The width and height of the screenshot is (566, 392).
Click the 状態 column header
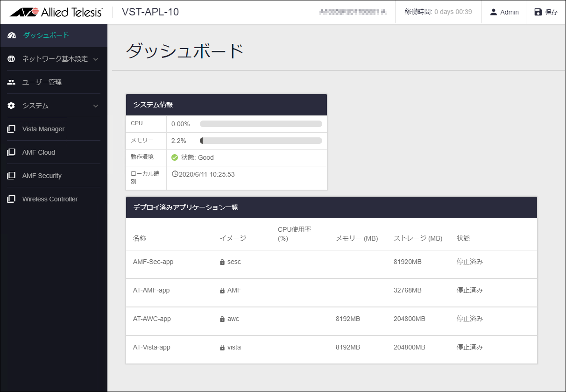click(x=463, y=238)
